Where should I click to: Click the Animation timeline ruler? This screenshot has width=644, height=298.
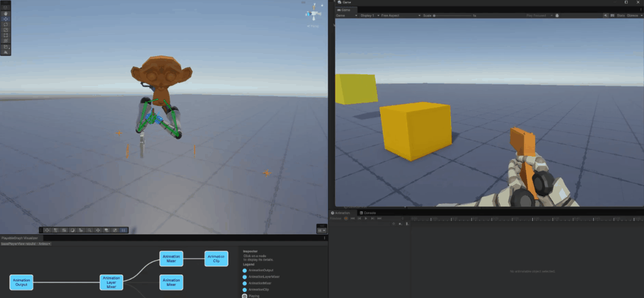[527, 218]
